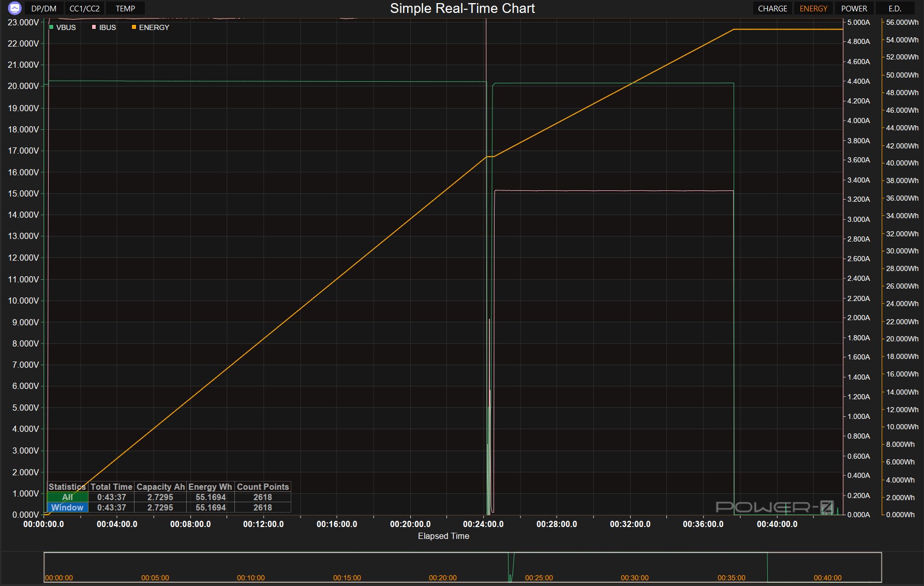924x586 pixels.
Task: Open the CC1/CC2 chart tab
Action: [x=84, y=9]
